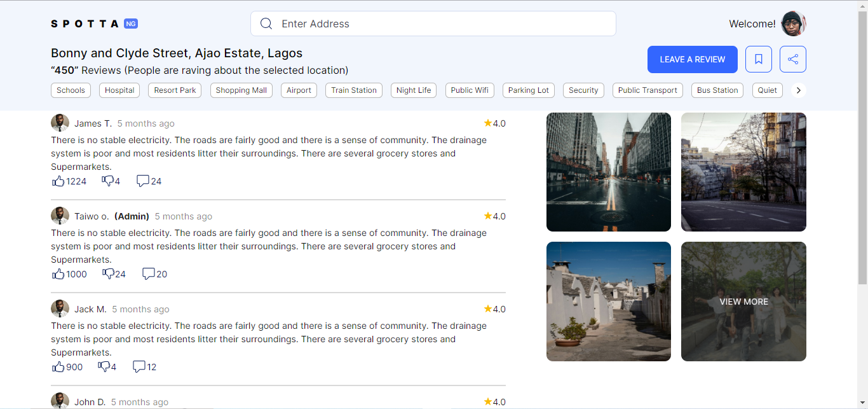This screenshot has height=409, width=868.
Task: Open the city street skyscraper photo
Action: [x=609, y=172]
